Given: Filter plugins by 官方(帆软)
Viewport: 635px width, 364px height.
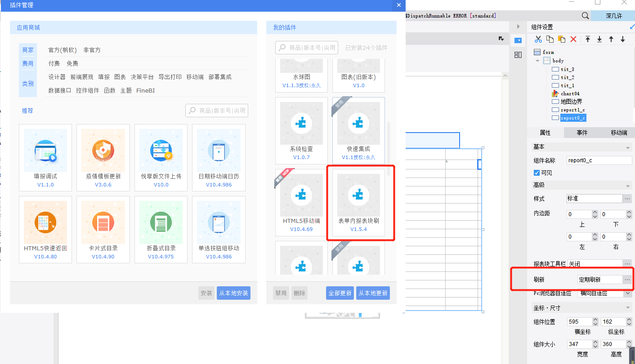Looking at the screenshot, I should [63, 50].
